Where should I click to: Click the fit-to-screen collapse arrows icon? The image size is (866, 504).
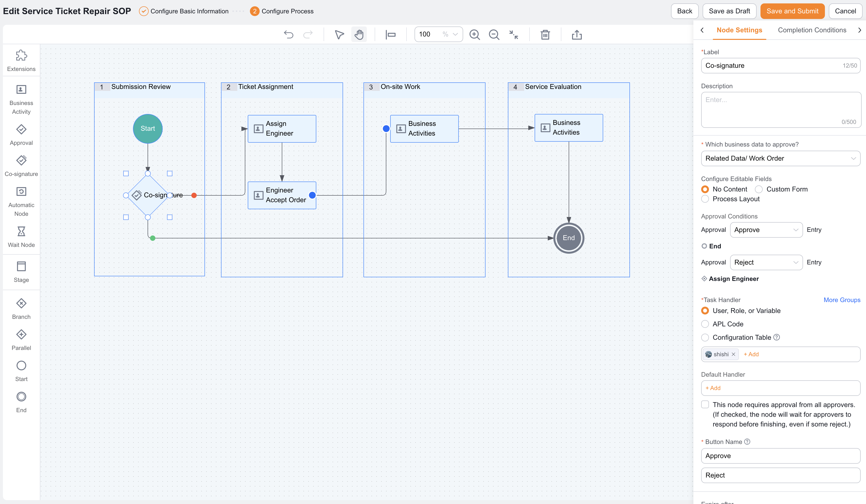(x=514, y=34)
